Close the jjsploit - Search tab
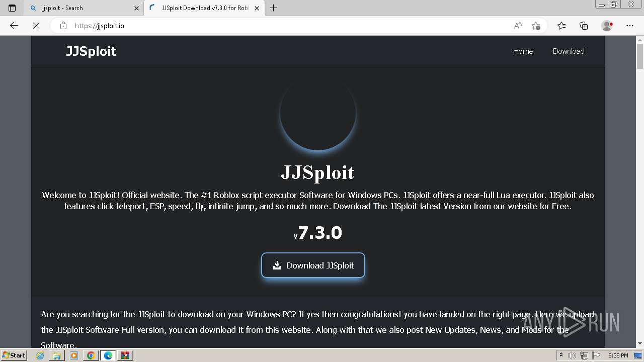Image resolution: width=644 pixels, height=362 pixels. point(136,8)
